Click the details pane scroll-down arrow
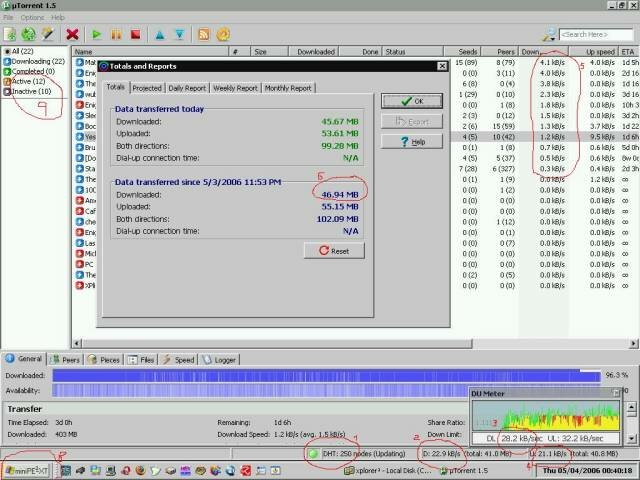The image size is (640, 480). click(631, 439)
